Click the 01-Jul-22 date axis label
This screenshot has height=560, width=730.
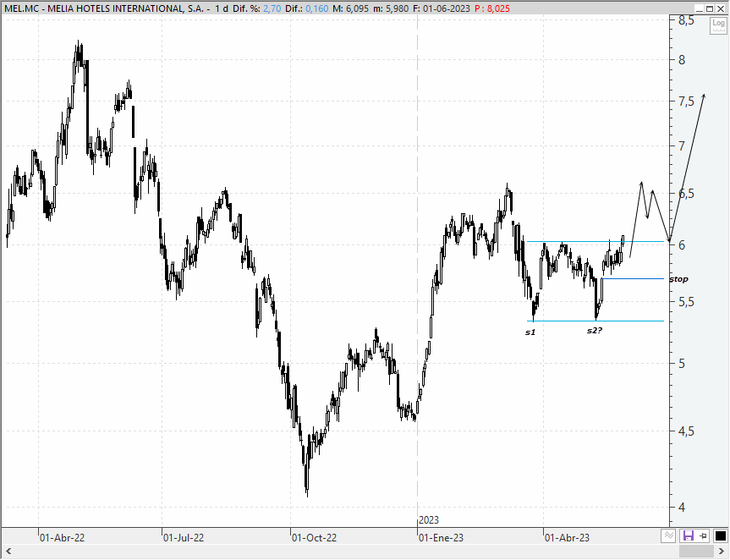tap(184, 538)
